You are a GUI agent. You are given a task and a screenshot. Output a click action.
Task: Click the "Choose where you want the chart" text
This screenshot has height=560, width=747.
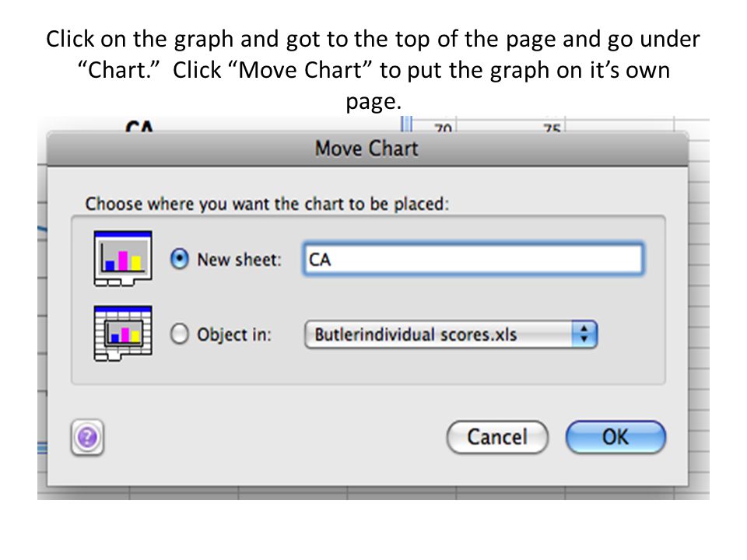(x=267, y=204)
